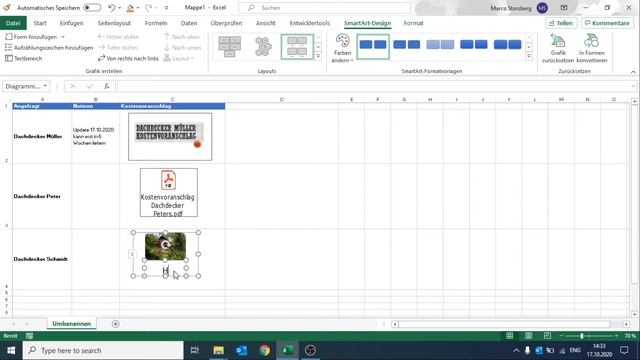
Task: Click the Teilen button
Action: [x=561, y=23]
